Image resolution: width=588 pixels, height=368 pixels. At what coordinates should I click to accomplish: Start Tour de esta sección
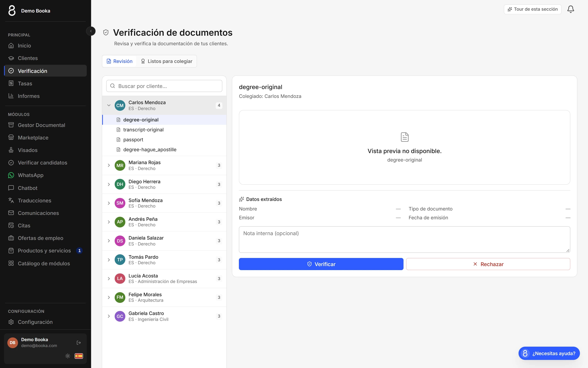tap(533, 9)
